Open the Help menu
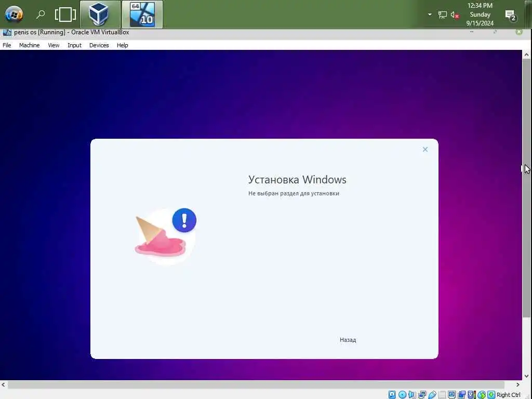The height and width of the screenshot is (399, 532). point(123,45)
